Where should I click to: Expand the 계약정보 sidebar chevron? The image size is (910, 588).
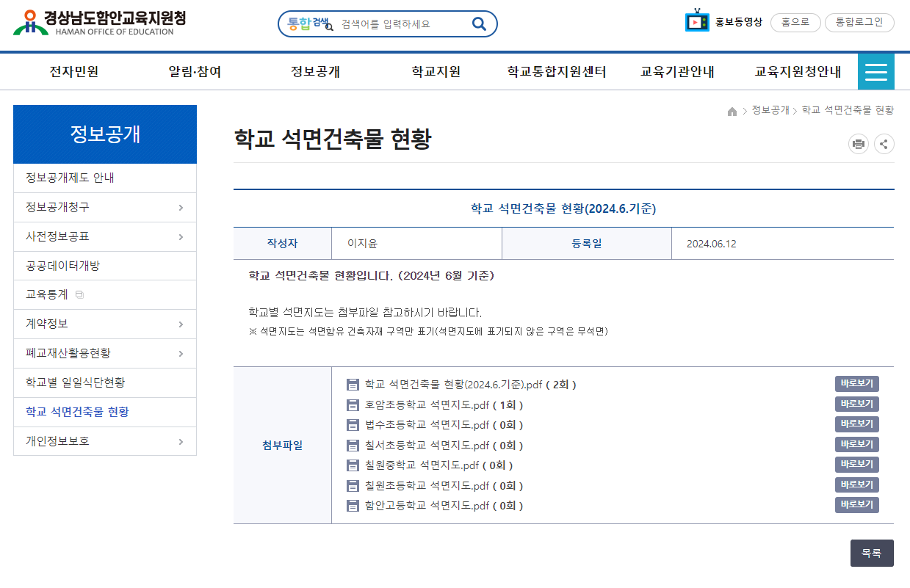pos(181,324)
